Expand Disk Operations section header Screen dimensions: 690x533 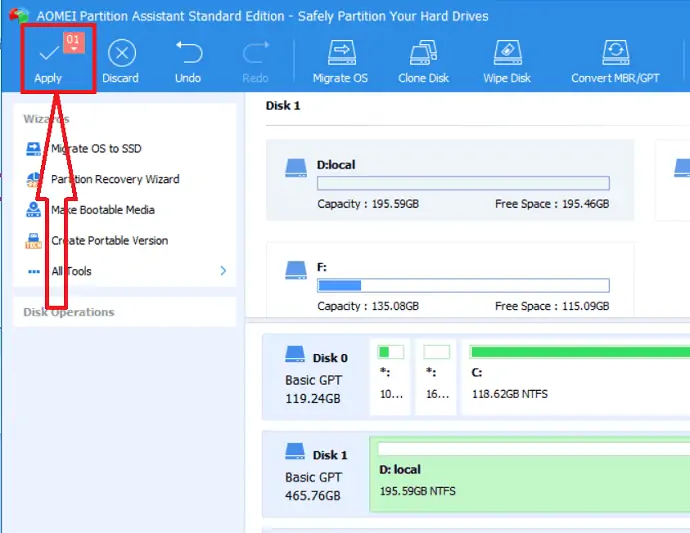click(x=69, y=312)
